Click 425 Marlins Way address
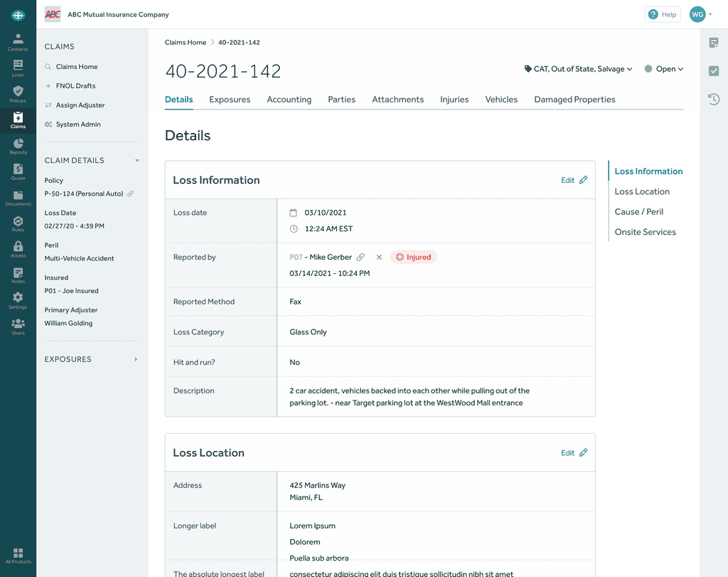 click(x=318, y=485)
